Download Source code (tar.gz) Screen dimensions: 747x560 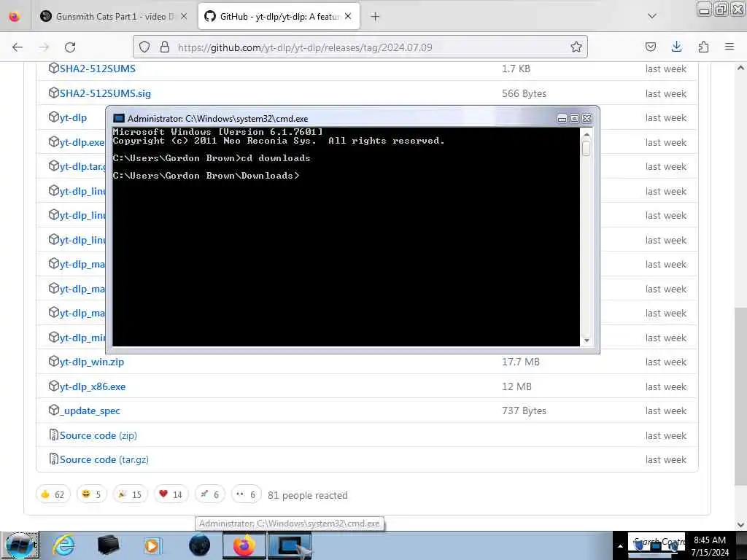tap(104, 459)
